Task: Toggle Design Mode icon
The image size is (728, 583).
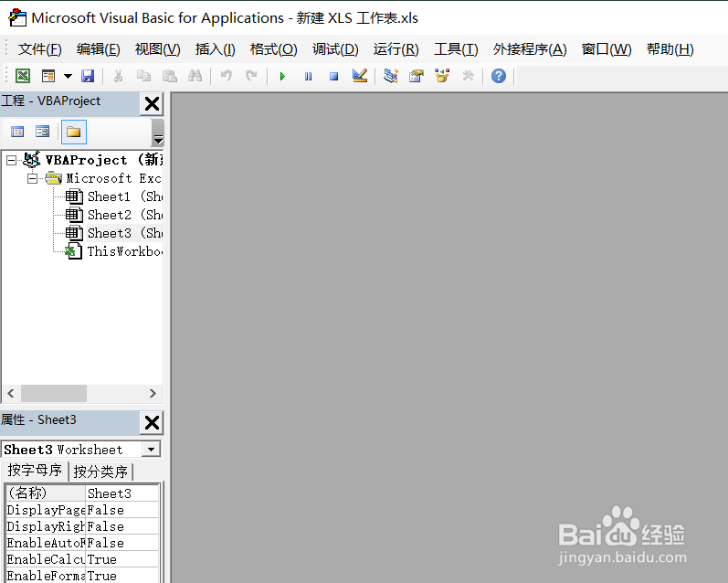Action: pyautogui.click(x=360, y=76)
